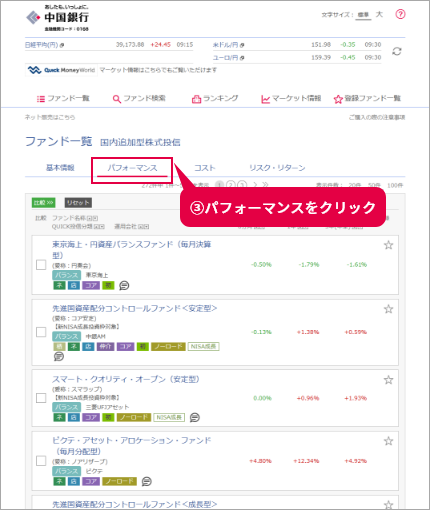
Task: Show 20件 per page
Action: [x=355, y=185]
